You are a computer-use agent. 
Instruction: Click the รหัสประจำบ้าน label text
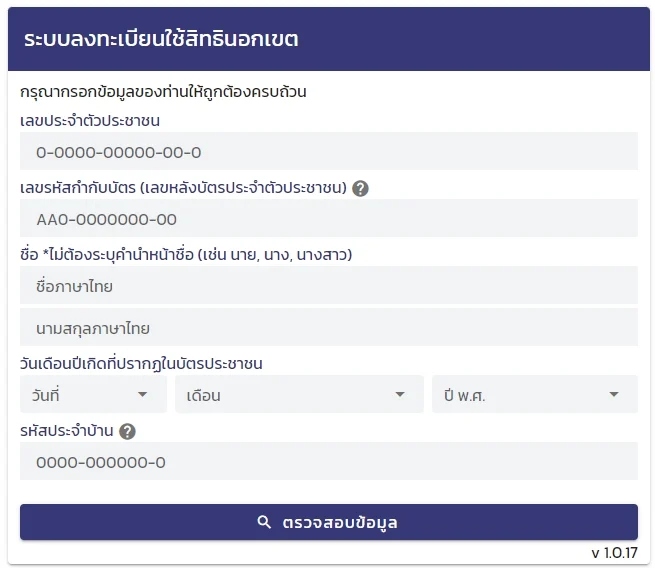(x=67, y=432)
